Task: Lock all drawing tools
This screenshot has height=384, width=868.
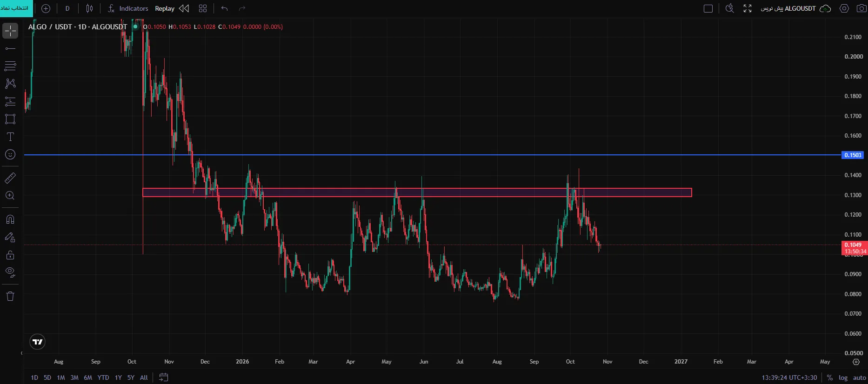Action: [10, 255]
